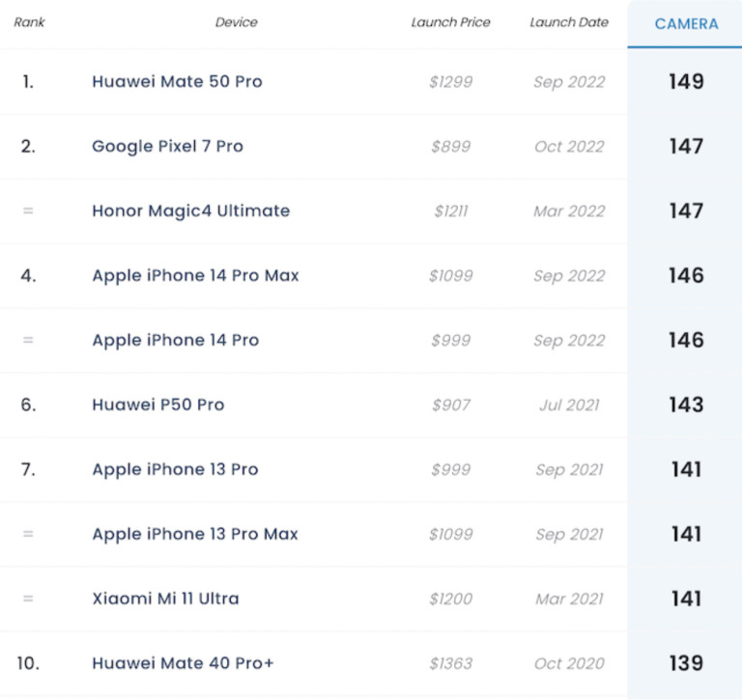Open Apple iPhone 13 Pro Max entry

tap(195, 535)
